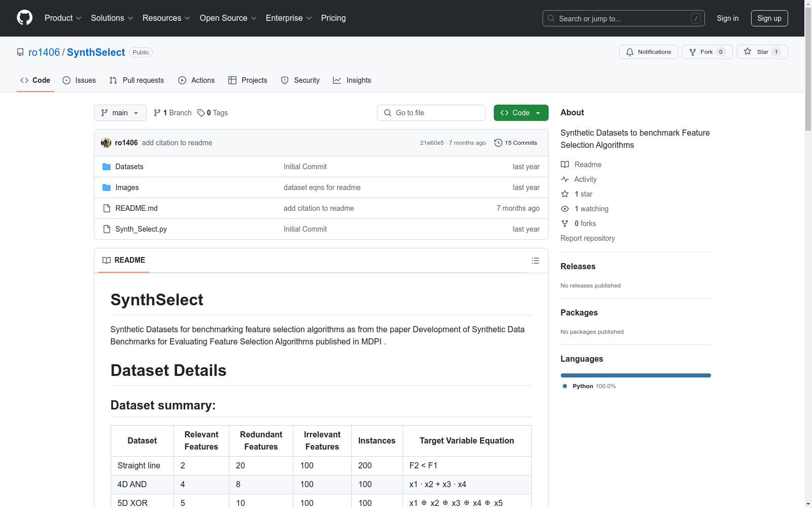Switch to the Code tab
Screen dimensions: 812x508
point(36,80)
